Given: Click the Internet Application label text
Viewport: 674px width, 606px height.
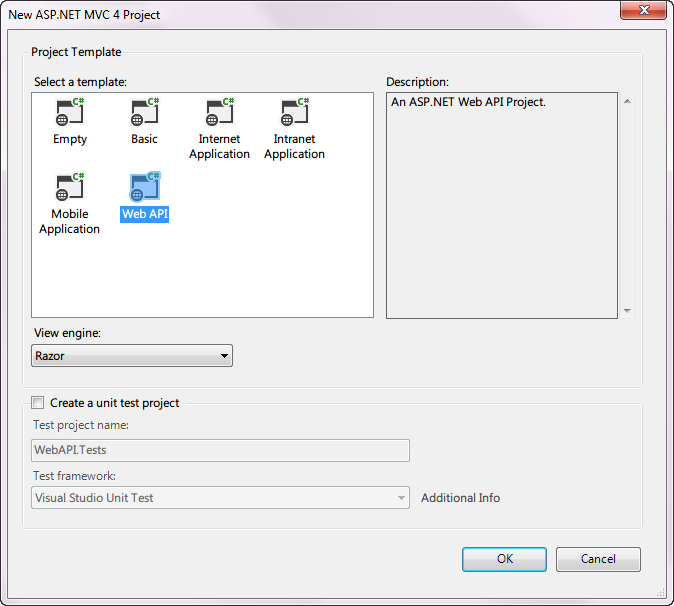Looking at the screenshot, I should pos(219,146).
